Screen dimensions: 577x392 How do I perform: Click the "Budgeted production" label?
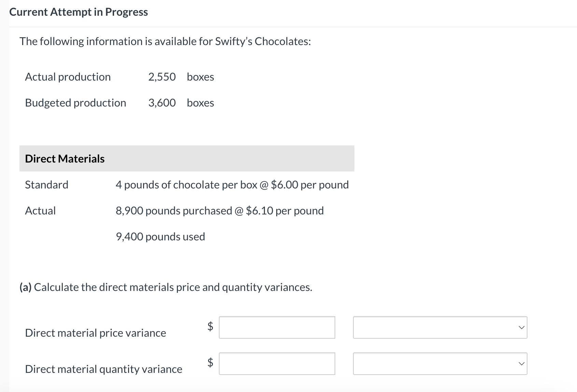[x=75, y=103]
